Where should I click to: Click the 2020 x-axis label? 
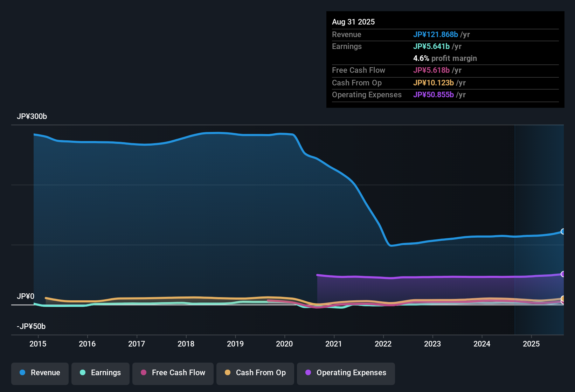(284, 344)
